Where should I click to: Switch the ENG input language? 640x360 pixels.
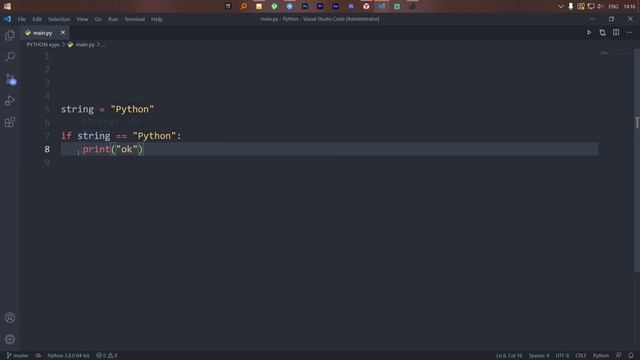613,6
